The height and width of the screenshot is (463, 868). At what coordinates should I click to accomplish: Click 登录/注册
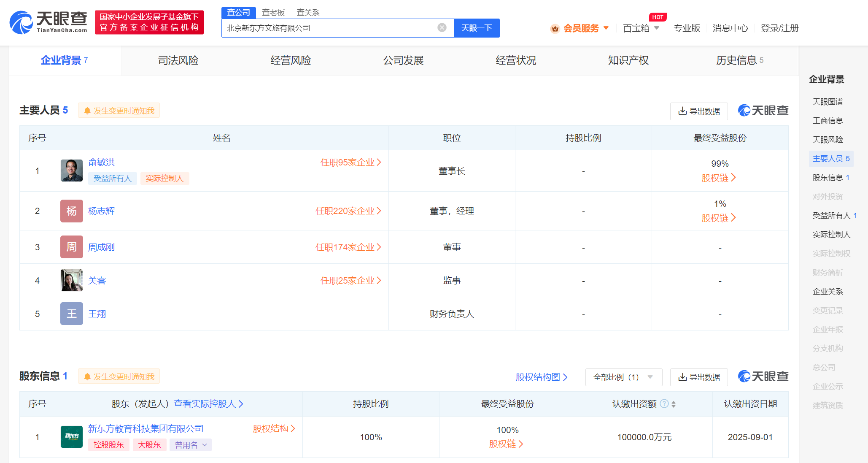pyautogui.click(x=779, y=28)
